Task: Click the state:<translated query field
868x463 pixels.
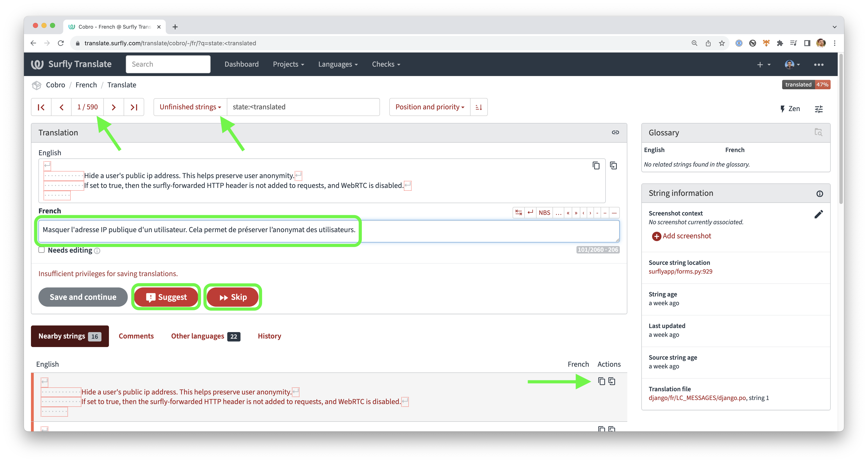Action: 303,107
